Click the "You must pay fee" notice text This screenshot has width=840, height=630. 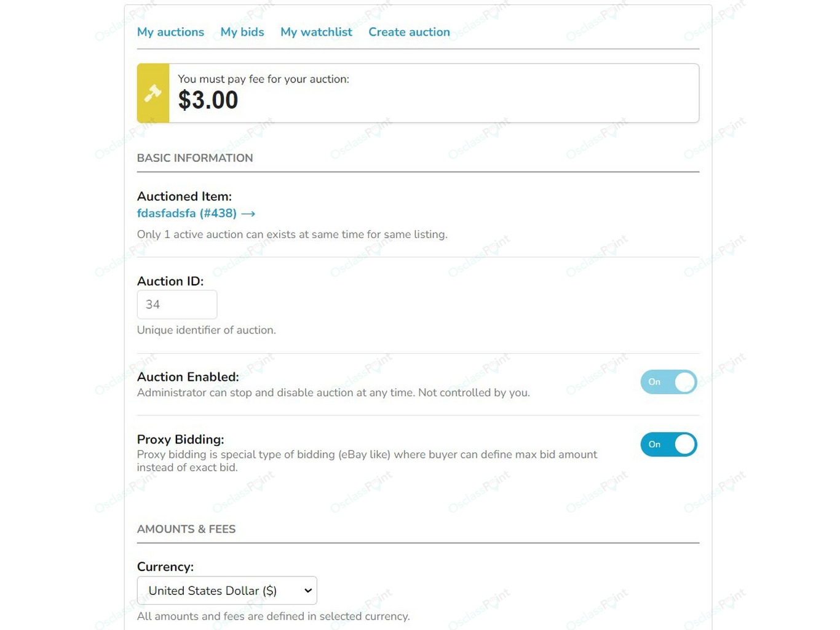coord(263,79)
